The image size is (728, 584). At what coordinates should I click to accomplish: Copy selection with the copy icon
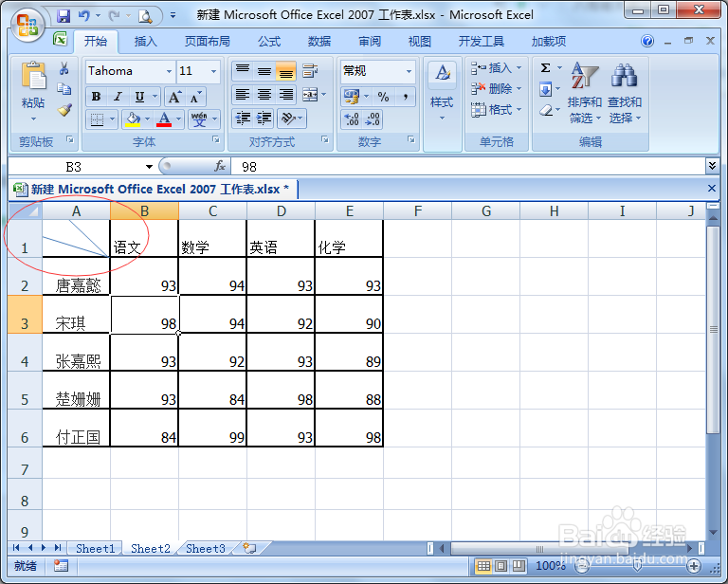64,89
